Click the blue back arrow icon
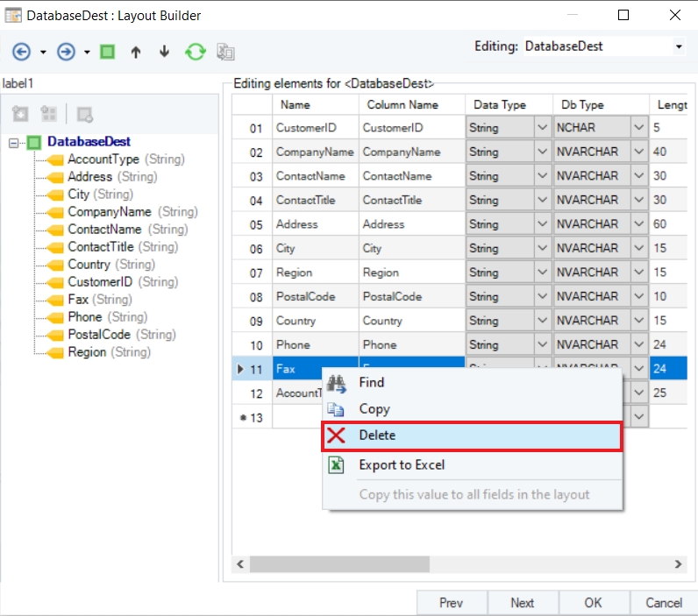Screen dimensions: 698x616 click(21, 52)
